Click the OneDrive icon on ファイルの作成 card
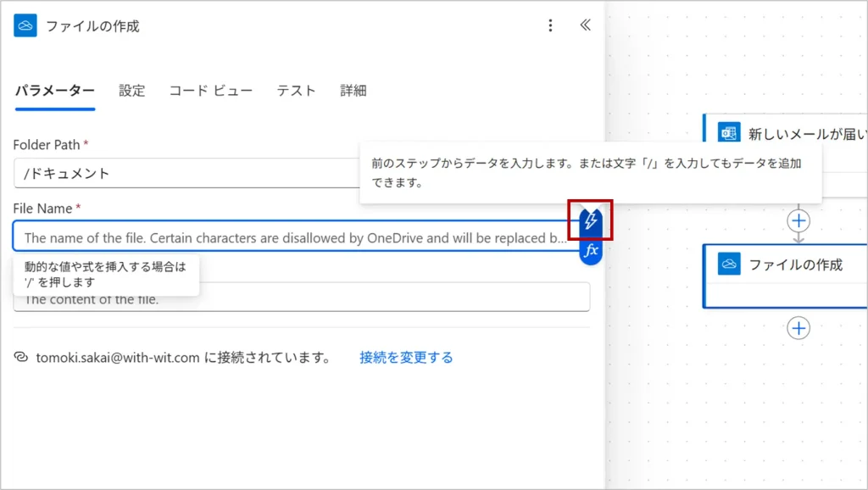Screen dimensions: 868x490 click(728, 264)
